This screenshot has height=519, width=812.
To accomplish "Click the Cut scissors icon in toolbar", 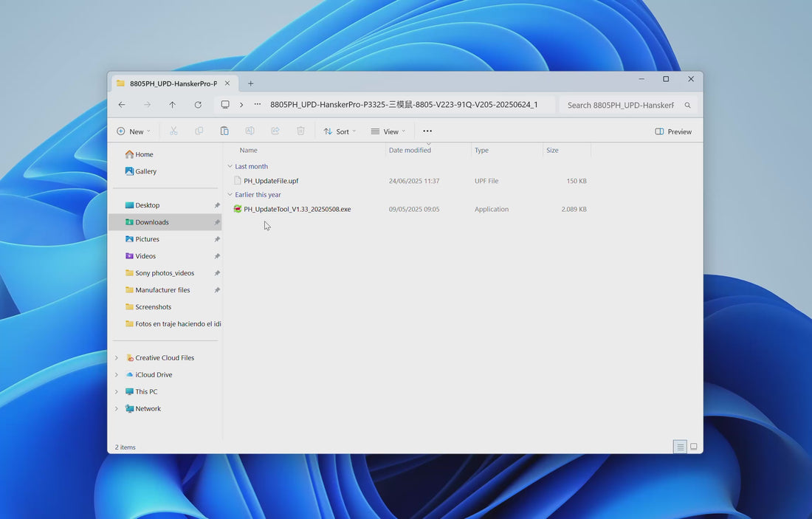I will coord(173,131).
